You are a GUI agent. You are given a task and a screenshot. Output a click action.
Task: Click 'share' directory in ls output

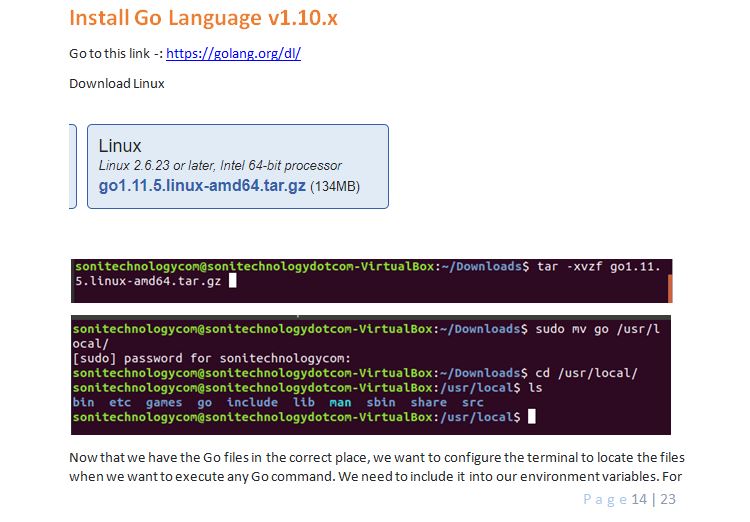coord(429,402)
